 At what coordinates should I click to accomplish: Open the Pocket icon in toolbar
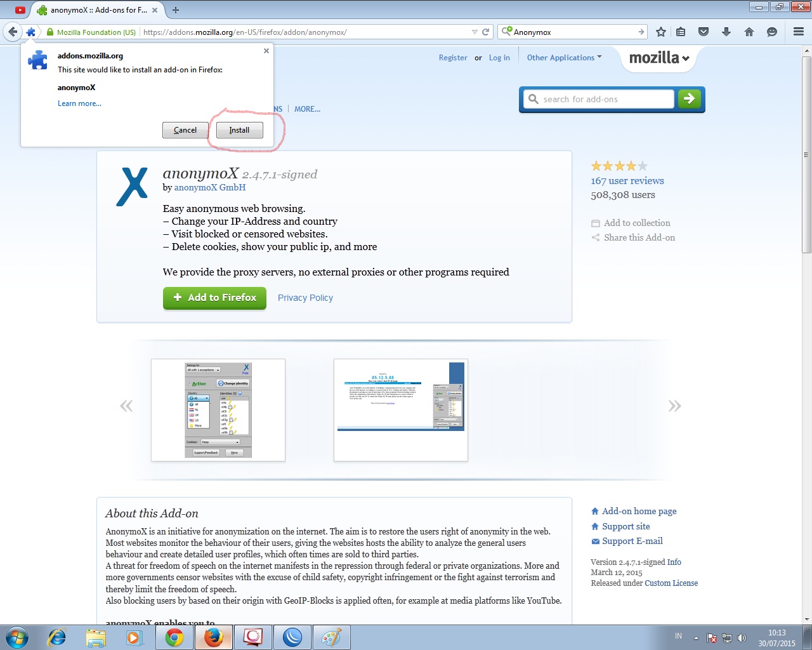[704, 32]
